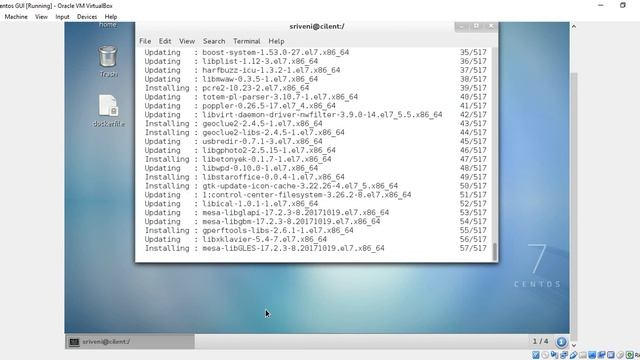Click the libvirt-daemon-driver-nwfilter line
The image size is (640, 360).
316,115
